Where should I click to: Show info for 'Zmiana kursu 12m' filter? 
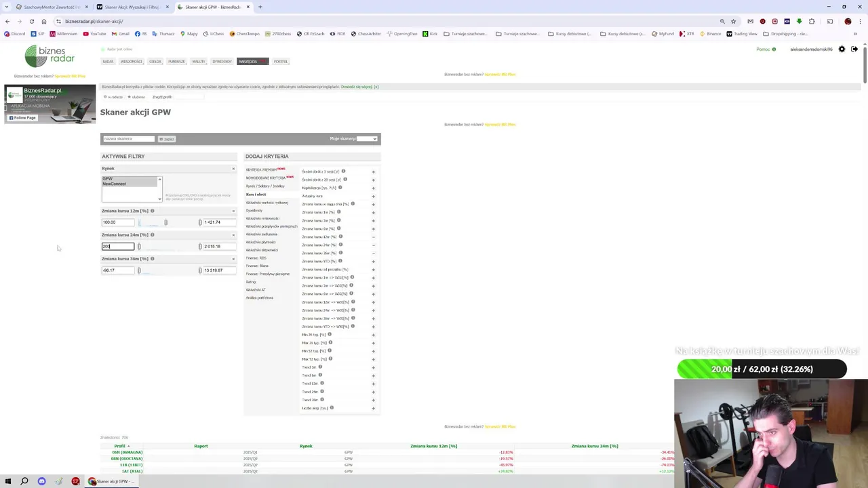(x=152, y=211)
